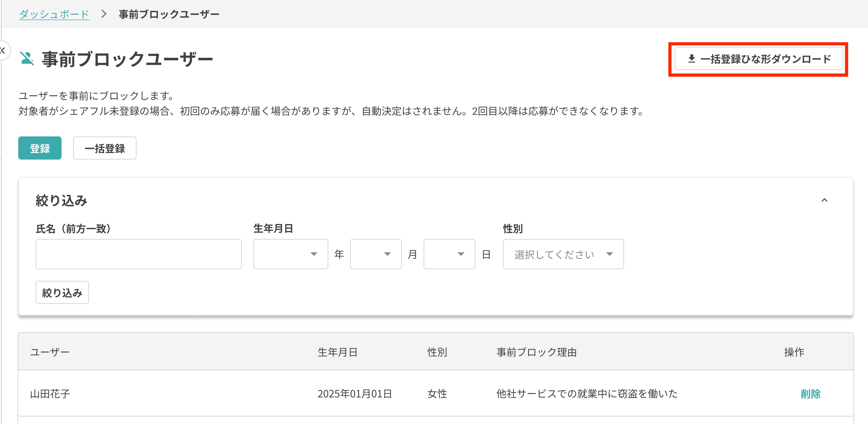Click the 女性 gender cell
This screenshot has height=424, width=868.
pos(437,394)
